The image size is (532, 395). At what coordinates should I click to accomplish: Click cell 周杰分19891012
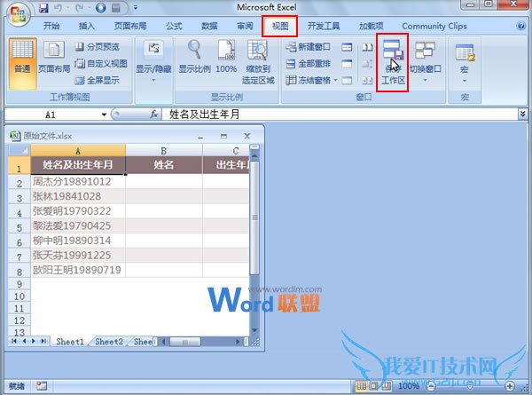pos(78,182)
